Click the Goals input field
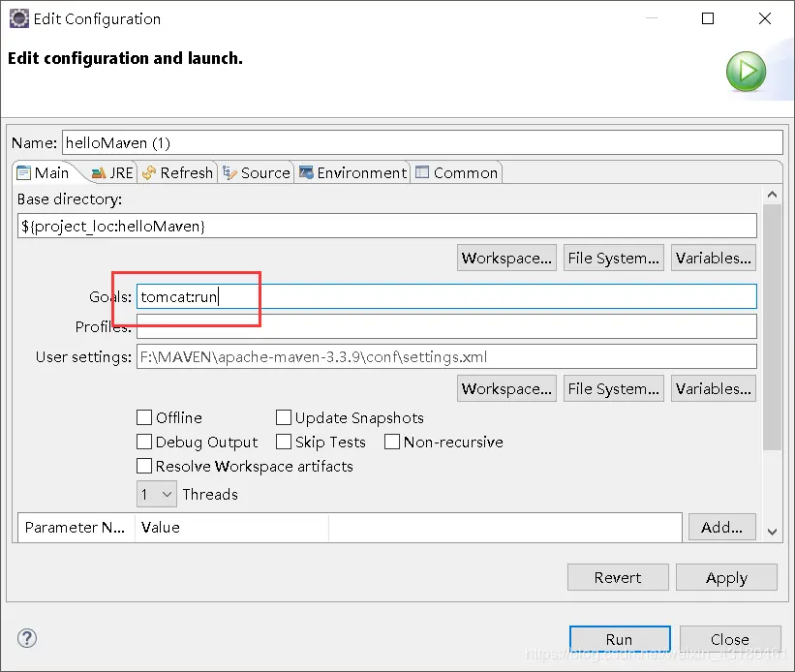This screenshot has width=795, height=672. pyautogui.click(x=446, y=296)
